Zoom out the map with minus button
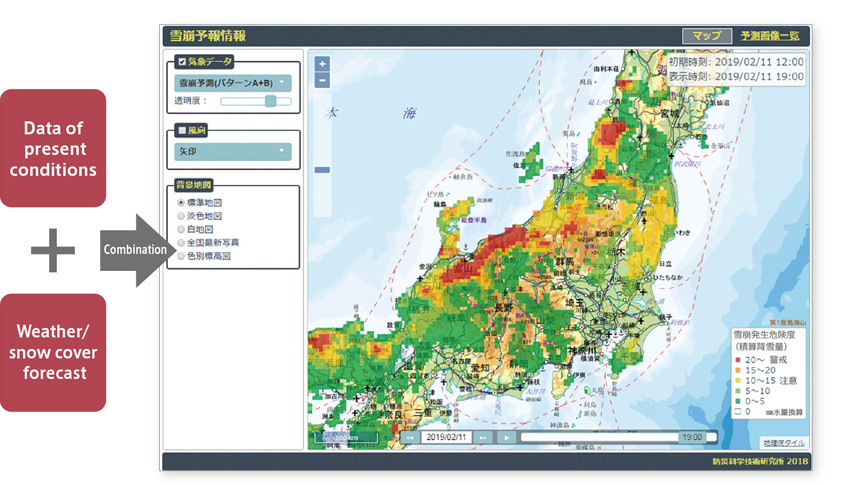Viewport: 849px width, 485px height. [x=322, y=80]
